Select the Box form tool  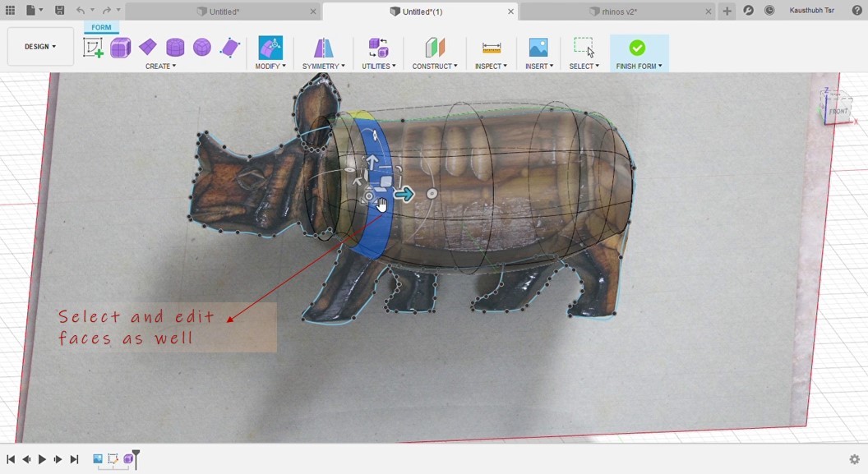pyautogui.click(x=120, y=48)
